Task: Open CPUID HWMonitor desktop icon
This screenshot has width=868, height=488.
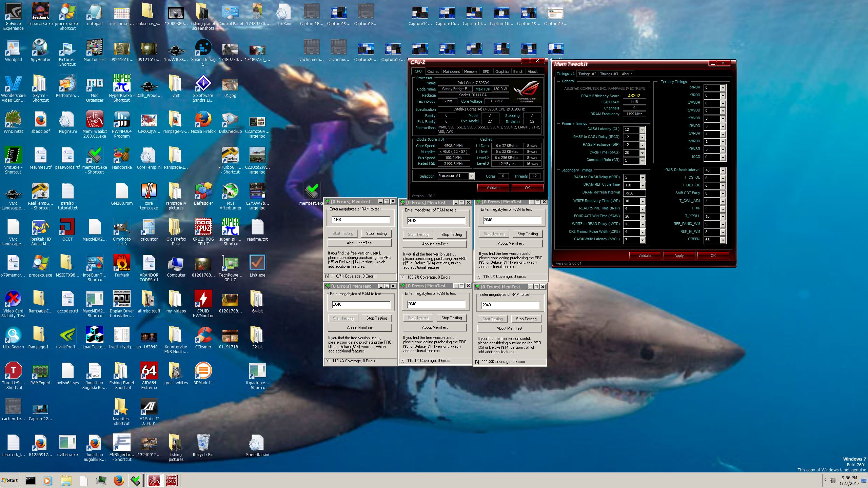Action: (x=203, y=304)
